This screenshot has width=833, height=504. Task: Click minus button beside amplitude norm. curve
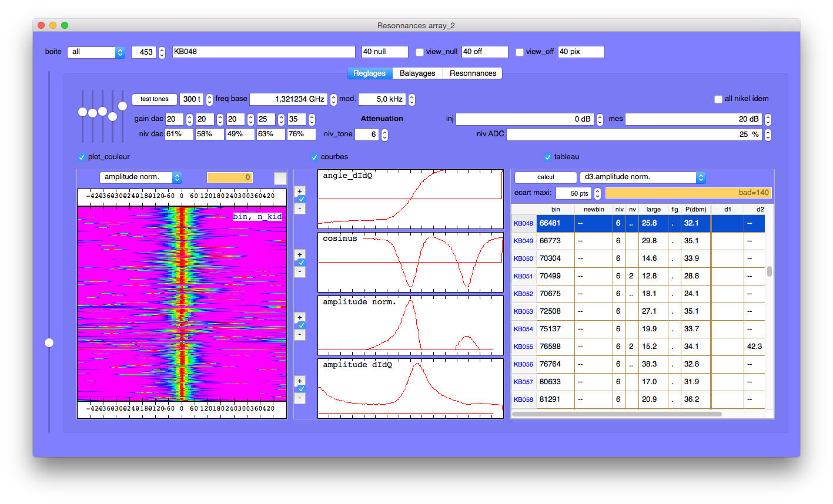pos(300,335)
